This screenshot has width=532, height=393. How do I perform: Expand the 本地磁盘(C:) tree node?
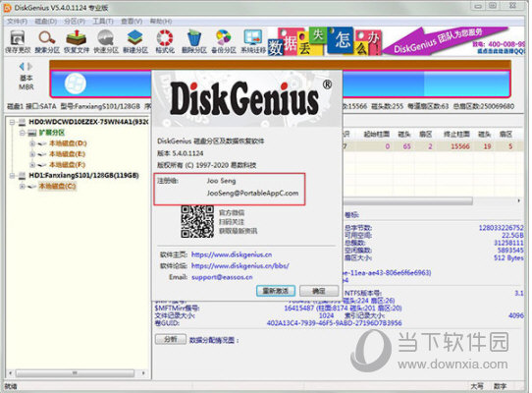(23, 186)
